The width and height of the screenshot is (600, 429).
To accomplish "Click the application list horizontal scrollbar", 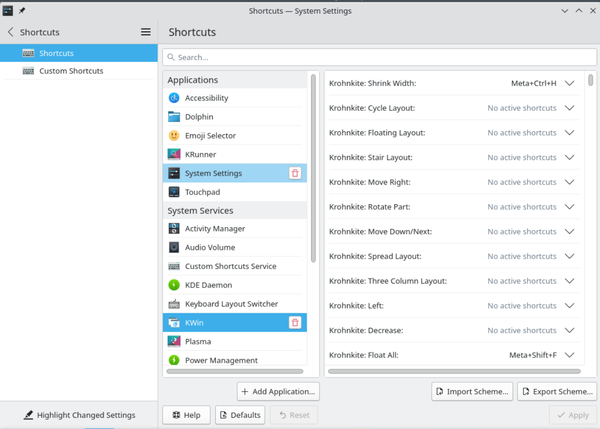I will (x=235, y=371).
